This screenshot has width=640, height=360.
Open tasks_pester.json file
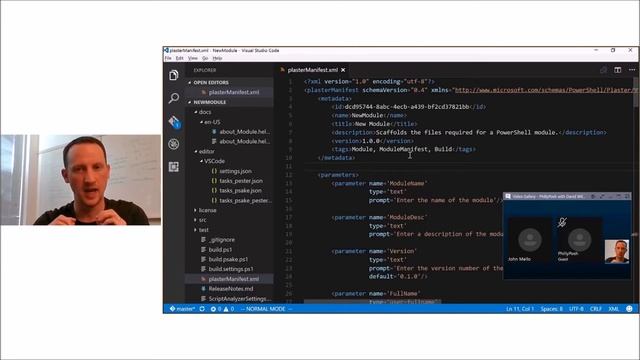[x=241, y=181]
